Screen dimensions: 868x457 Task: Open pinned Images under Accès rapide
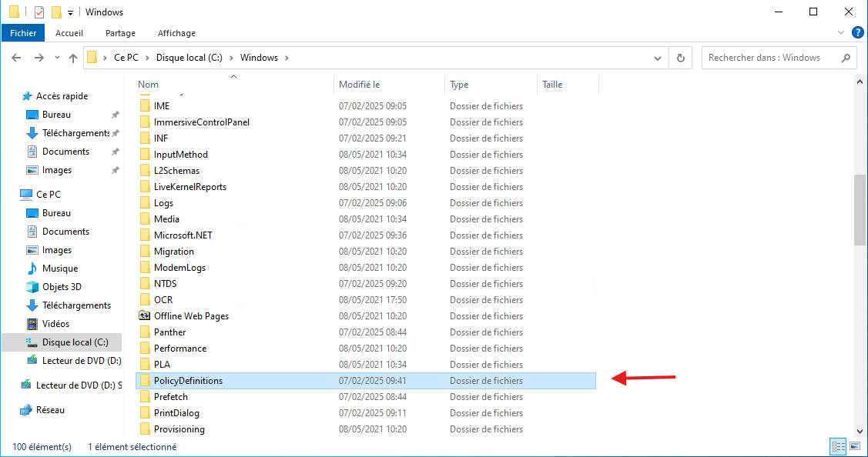(57, 170)
